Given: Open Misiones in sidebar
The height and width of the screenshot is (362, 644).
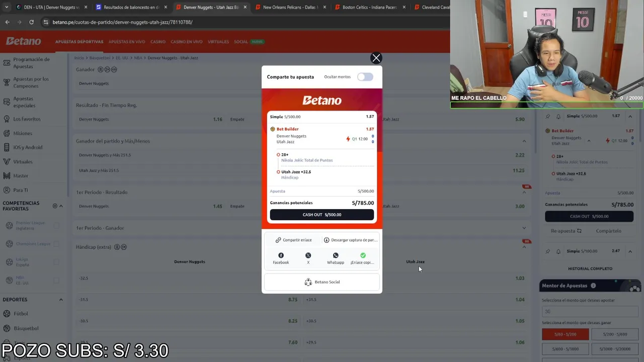Looking at the screenshot, I should (x=23, y=133).
